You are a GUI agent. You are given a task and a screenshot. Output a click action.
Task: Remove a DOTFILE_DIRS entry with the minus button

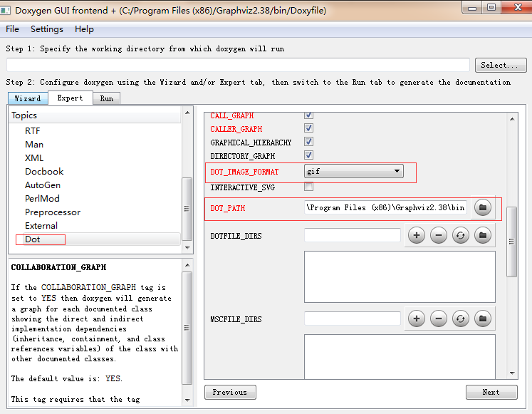(x=439, y=235)
